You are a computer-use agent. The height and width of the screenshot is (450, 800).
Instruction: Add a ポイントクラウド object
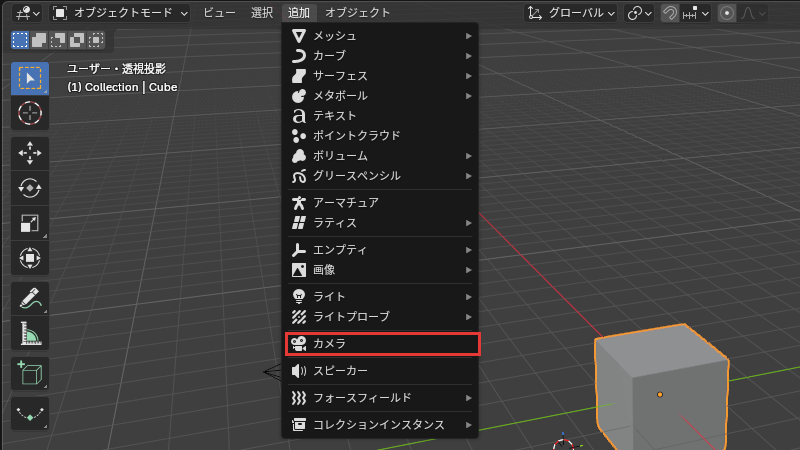[x=381, y=136]
